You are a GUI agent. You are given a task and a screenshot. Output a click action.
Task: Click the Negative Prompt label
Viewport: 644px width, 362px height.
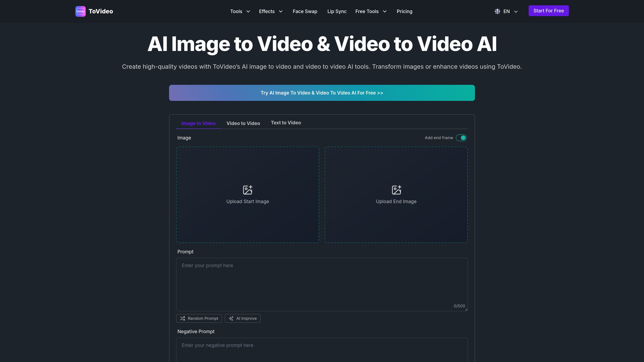196,331
